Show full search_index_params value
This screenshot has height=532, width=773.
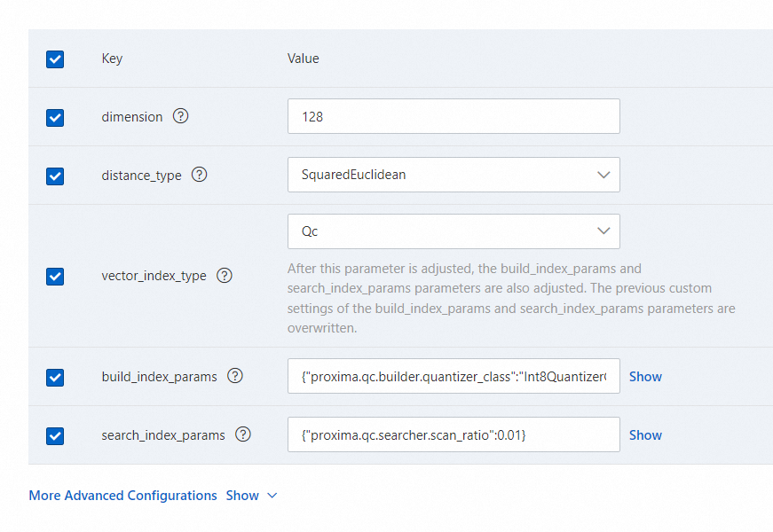(645, 434)
